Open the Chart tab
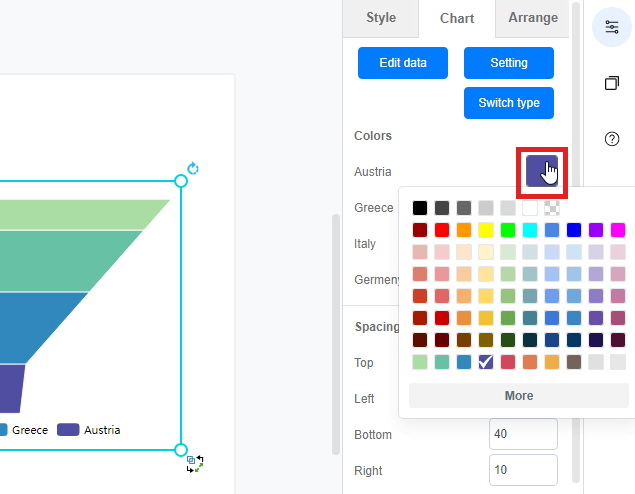The image size is (635, 494). pyautogui.click(x=457, y=18)
